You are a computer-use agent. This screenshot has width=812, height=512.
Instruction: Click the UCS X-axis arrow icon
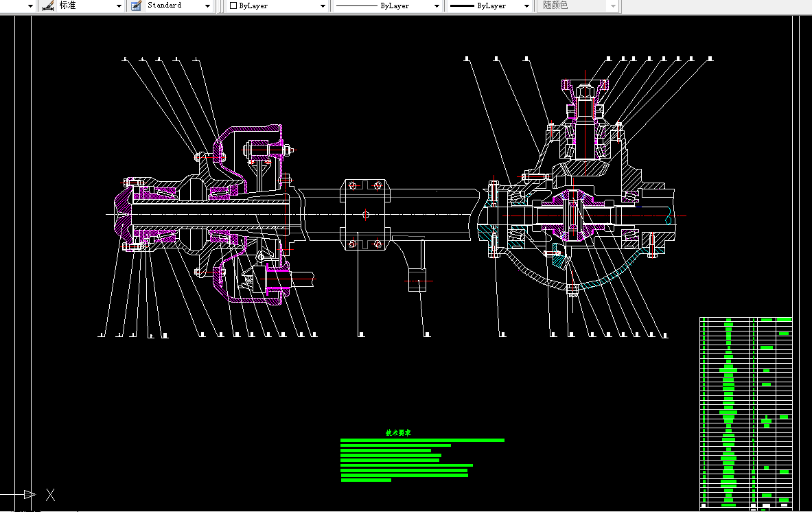coord(29,494)
